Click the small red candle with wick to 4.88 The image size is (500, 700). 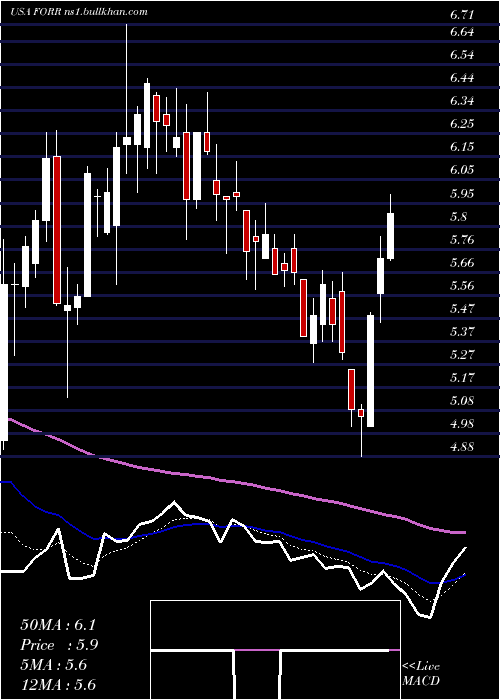(361, 413)
